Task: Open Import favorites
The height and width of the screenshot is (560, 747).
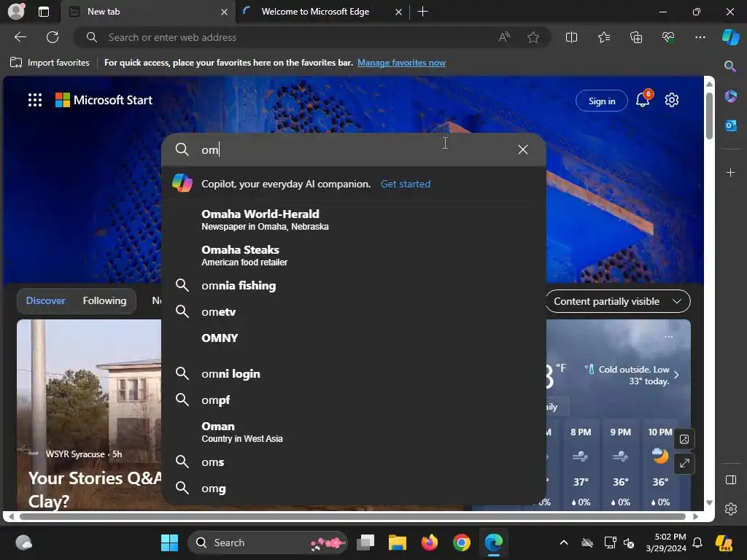Action: point(50,63)
